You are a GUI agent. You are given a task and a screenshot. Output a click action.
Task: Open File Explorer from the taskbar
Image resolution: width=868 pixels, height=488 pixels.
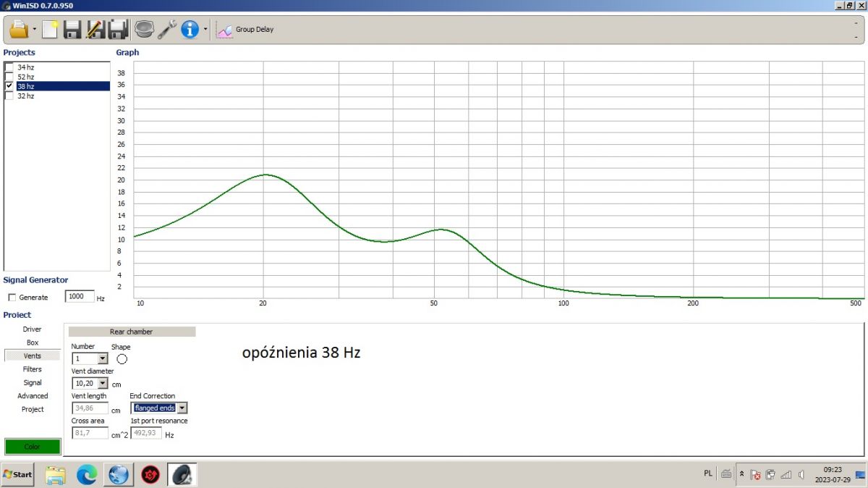[56, 475]
